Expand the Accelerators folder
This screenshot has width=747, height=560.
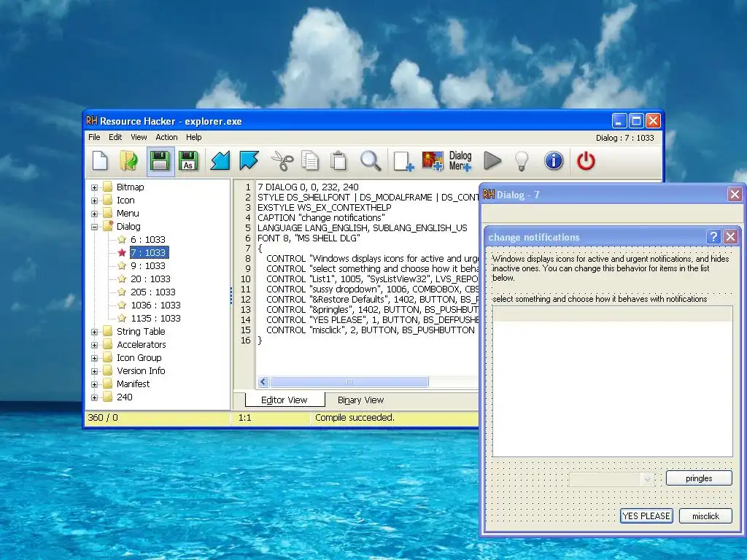(94, 345)
